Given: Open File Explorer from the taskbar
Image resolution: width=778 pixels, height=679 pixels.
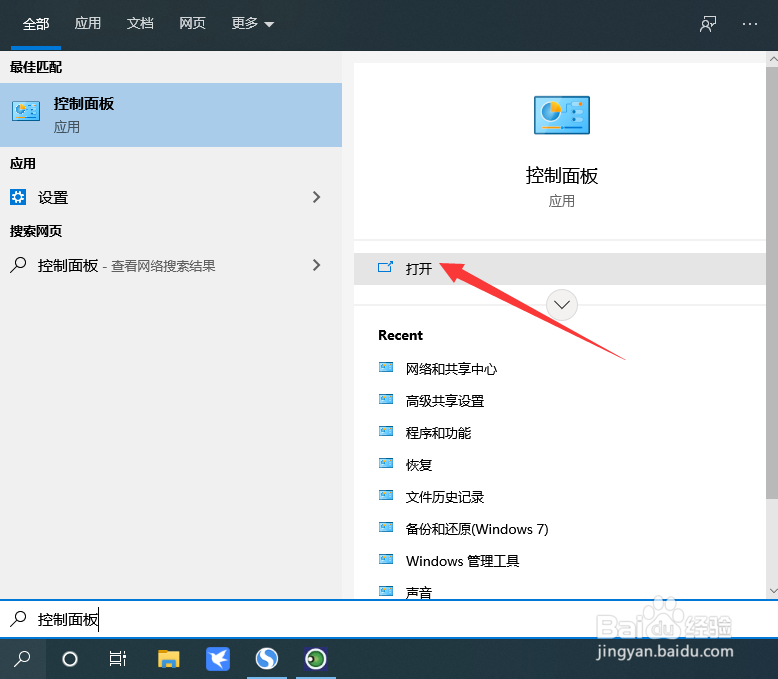Looking at the screenshot, I should point(169,659).
